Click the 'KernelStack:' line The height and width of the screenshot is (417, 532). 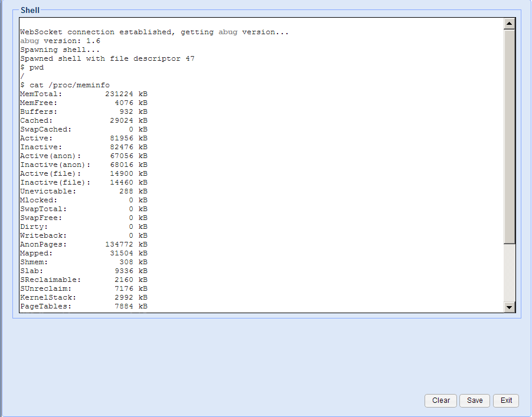84,297
